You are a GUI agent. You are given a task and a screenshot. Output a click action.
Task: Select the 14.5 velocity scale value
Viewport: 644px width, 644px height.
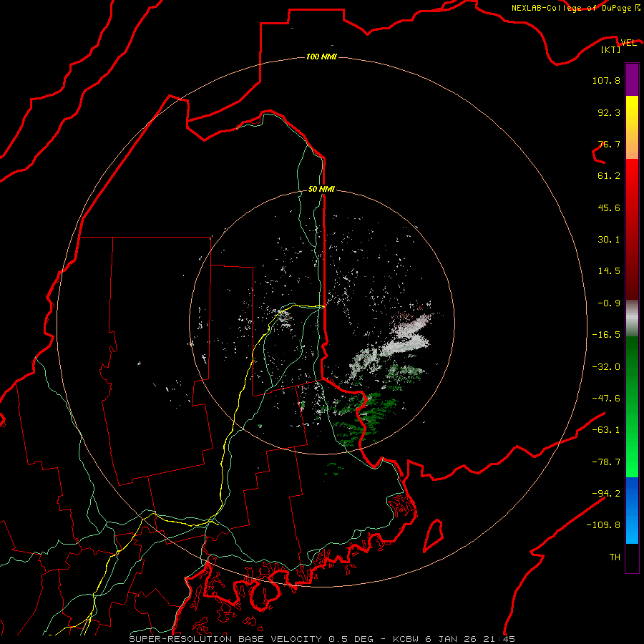pos(609,271)
